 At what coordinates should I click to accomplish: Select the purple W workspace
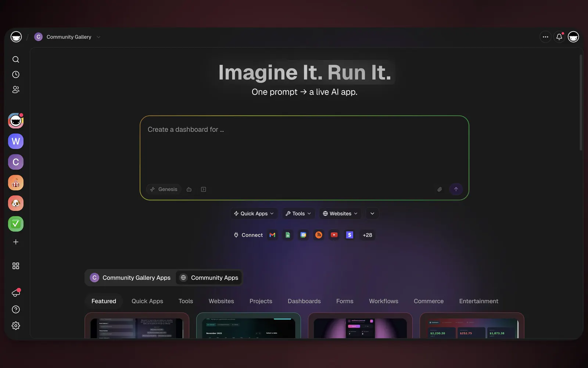click(x=16, y=141)
